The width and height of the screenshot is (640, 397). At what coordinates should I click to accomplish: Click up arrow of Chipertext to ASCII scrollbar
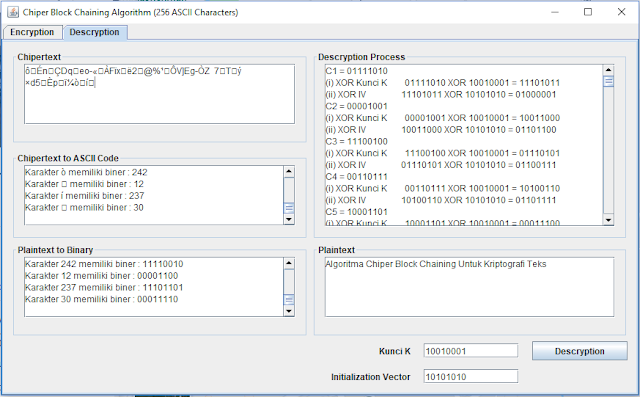pyautogui.click(x=289, y=171)
